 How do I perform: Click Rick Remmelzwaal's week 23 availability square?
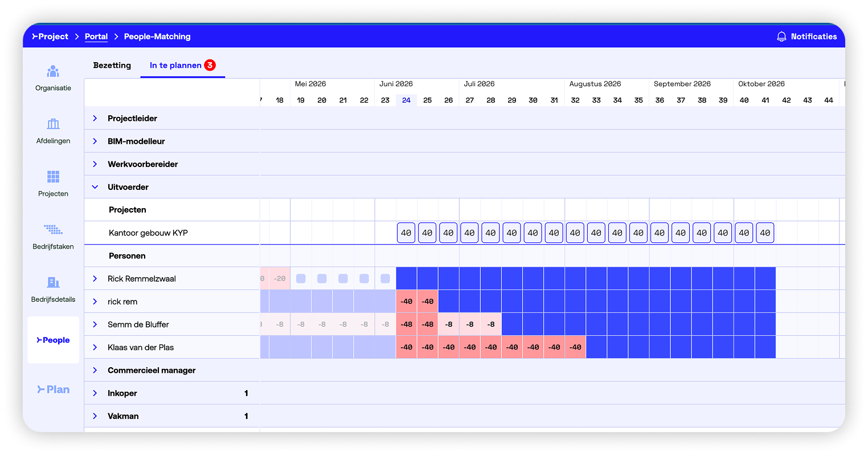385,279
